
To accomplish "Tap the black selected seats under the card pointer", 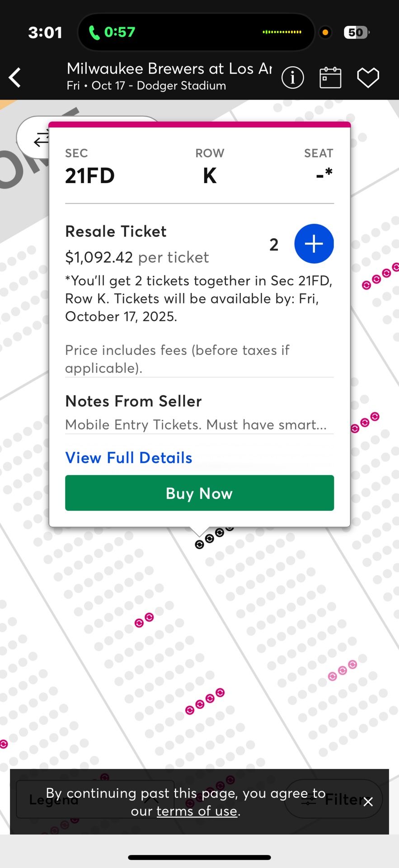I will (210, 538).
